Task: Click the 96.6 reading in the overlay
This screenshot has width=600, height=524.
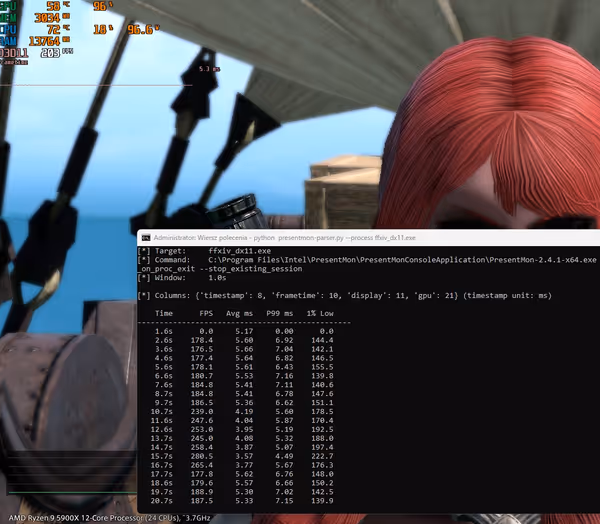Action: 140,29
